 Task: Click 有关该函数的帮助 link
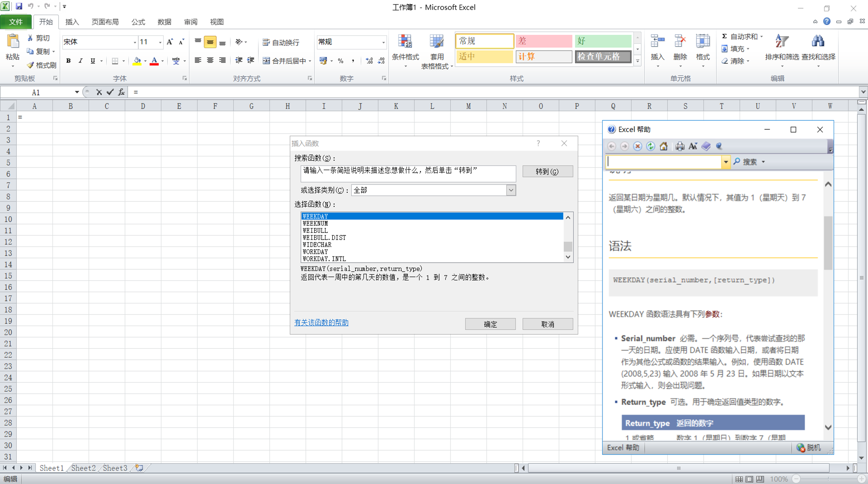coord(321,323)
